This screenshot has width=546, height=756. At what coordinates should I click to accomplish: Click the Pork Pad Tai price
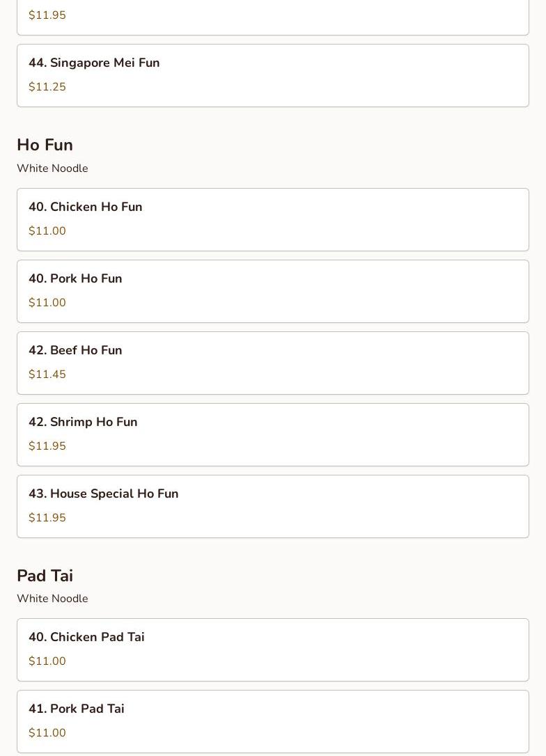click(47, 733)
